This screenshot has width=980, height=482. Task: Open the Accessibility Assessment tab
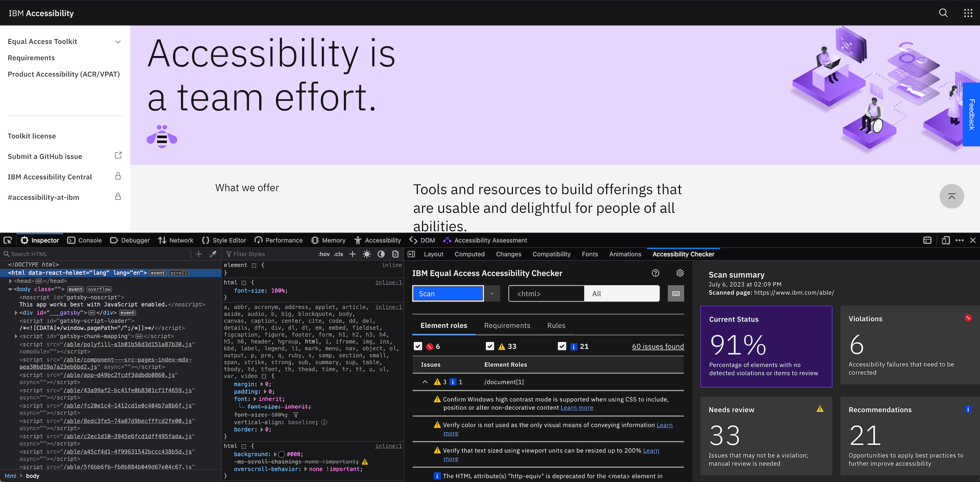[x=485, y=240]
